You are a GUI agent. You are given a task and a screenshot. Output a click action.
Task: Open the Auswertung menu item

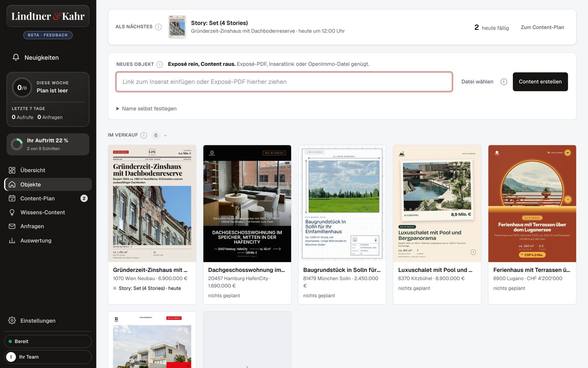tap(48, 240)
